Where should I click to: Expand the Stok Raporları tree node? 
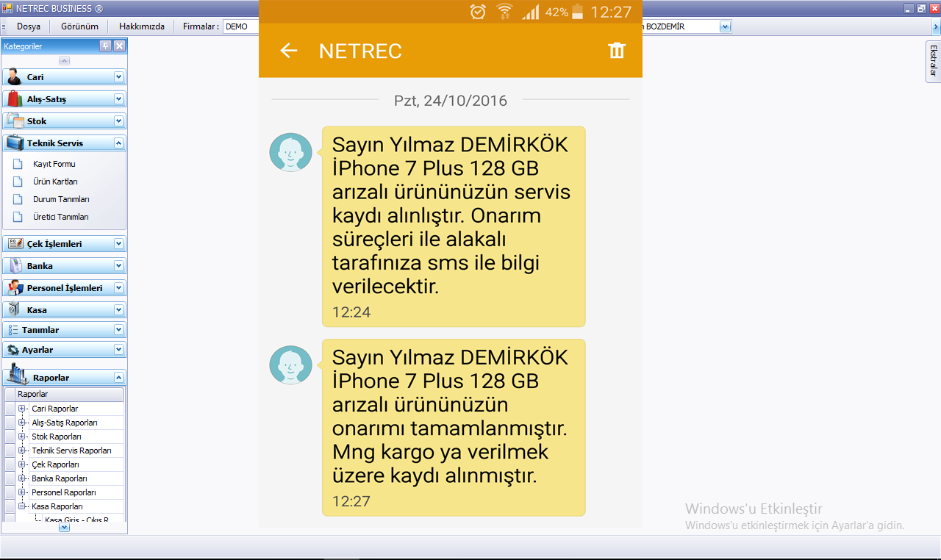22,437
